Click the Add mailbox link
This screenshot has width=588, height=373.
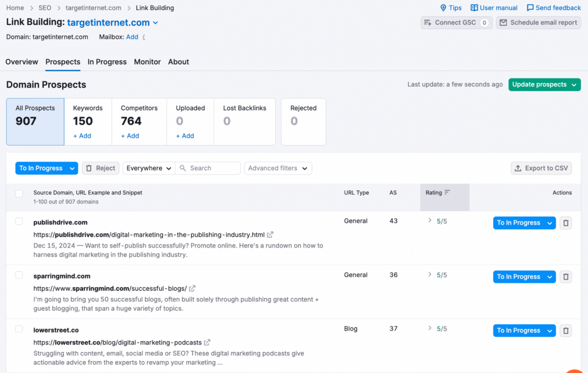click(132, 37)
